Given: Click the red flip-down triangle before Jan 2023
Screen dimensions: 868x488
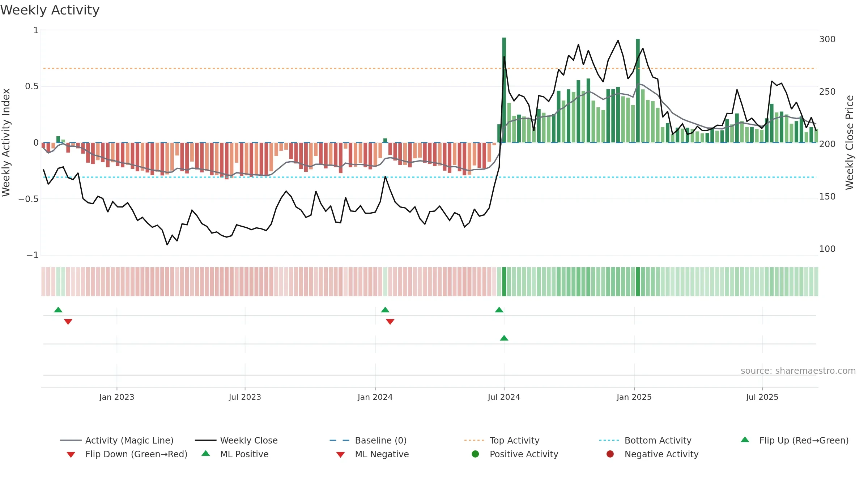Looking at the screenshot, I should point(68,322).
